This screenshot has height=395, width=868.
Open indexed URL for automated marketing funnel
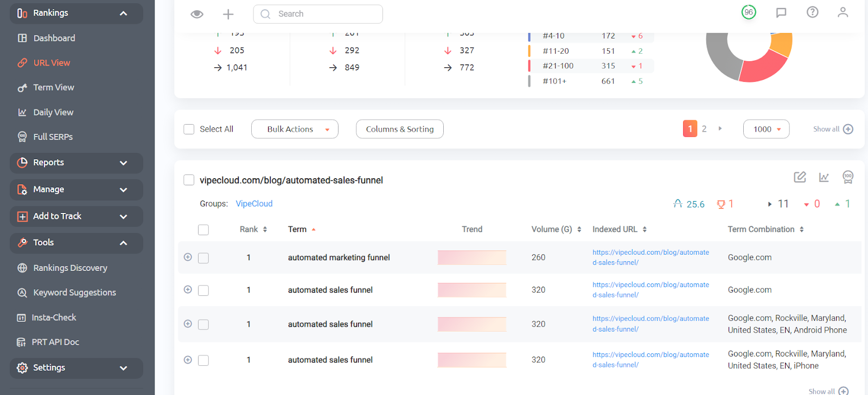[650, 257]
